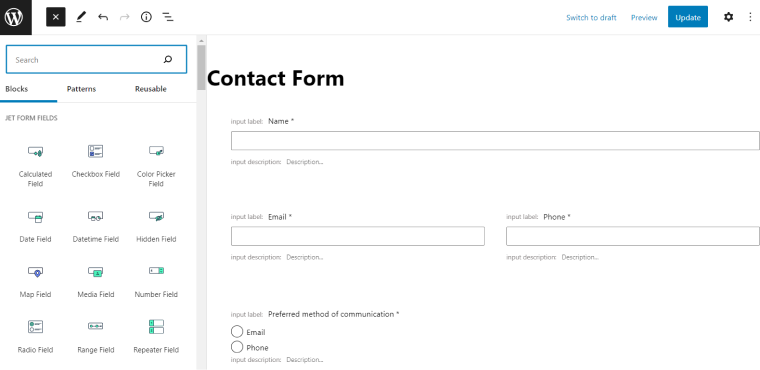Select the Media Field block
This screenshot has width=760, height=370.
click(95, 282)
